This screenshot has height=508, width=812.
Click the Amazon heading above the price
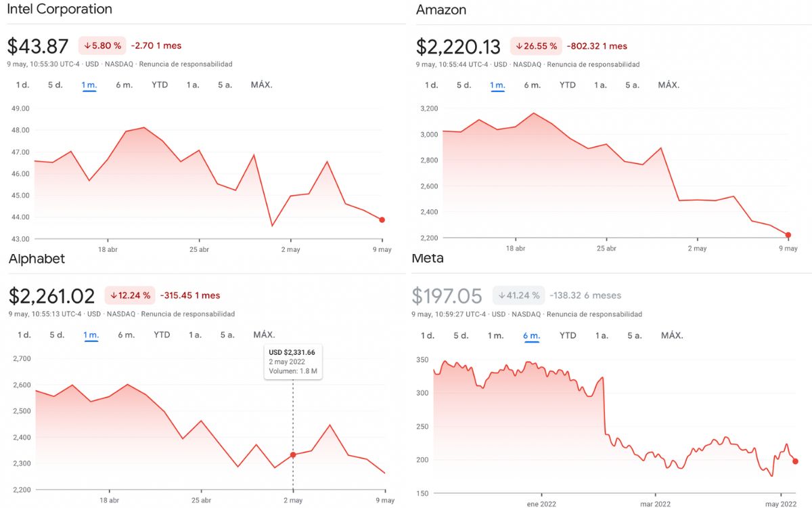tap(440, 9)
